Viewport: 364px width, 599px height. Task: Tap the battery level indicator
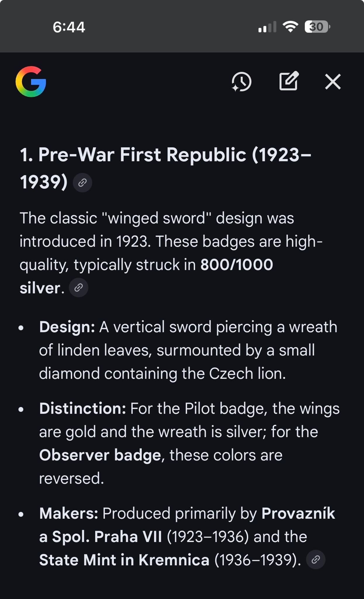pos(317,27)
